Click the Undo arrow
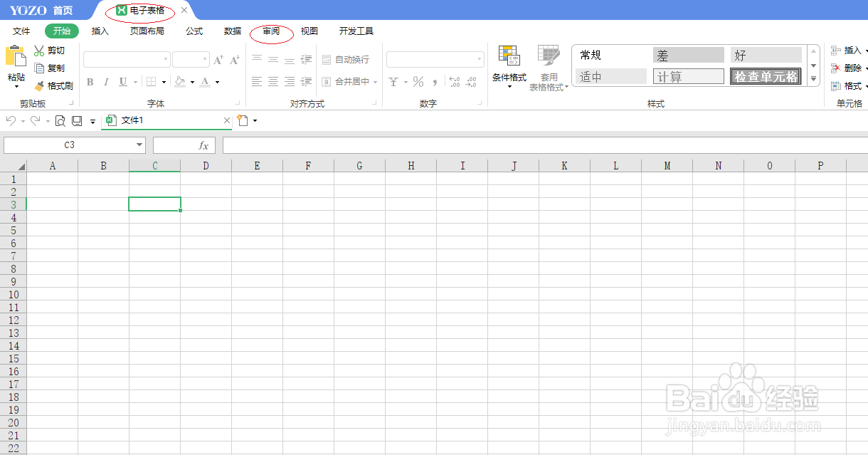This screenshot has width=868, height=455. 11,121
